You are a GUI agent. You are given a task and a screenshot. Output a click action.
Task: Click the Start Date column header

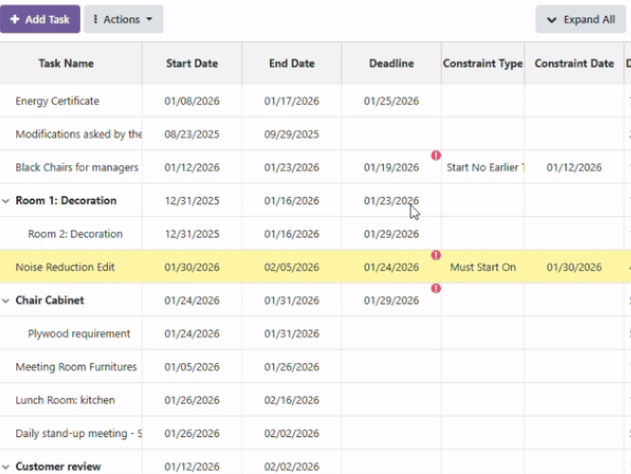(191, 63)
